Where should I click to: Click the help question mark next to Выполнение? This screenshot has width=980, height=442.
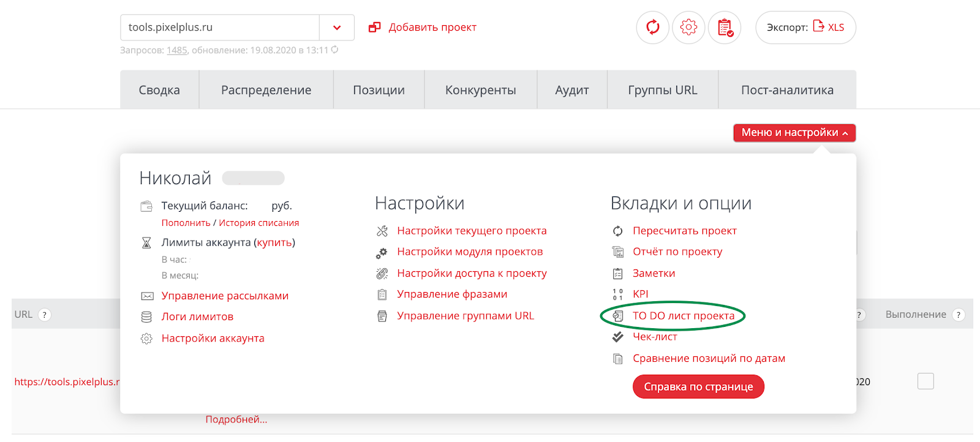pyautogui.click(x=959, y=315)
